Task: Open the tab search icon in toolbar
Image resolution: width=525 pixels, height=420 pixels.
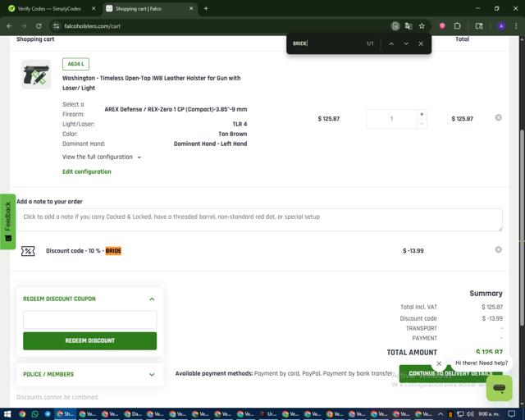Action: [x=479, y=26]
